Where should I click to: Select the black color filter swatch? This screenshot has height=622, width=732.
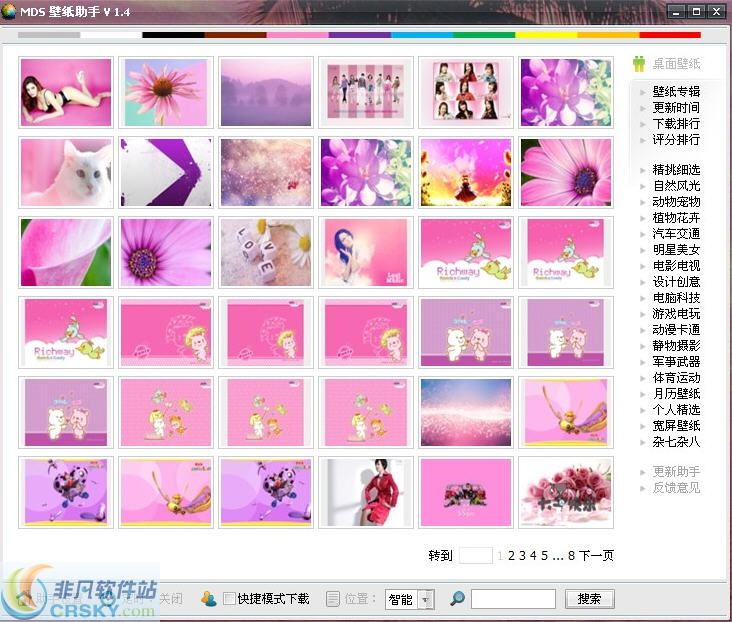(x=173, y=35)
